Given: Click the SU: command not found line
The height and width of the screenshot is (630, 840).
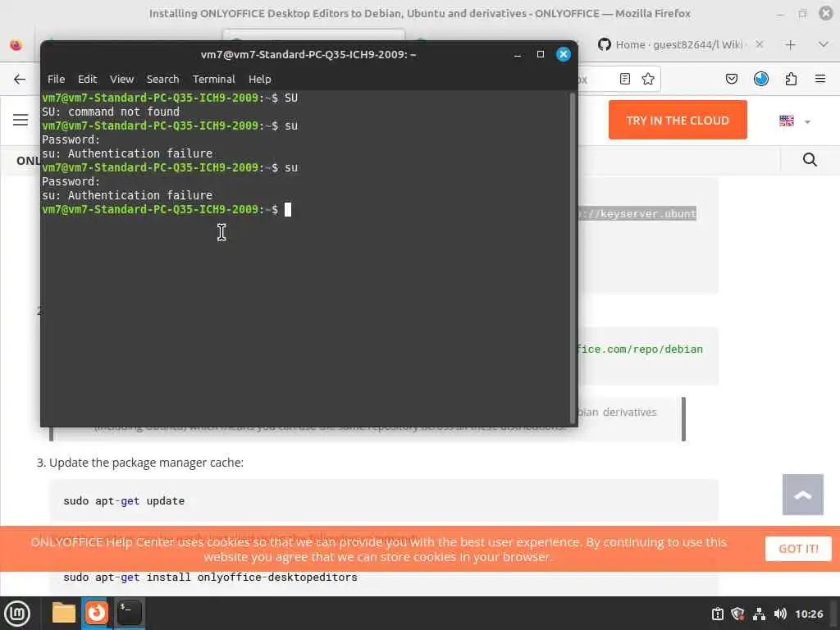Looking at the screenshot, I should click(111, 112).
